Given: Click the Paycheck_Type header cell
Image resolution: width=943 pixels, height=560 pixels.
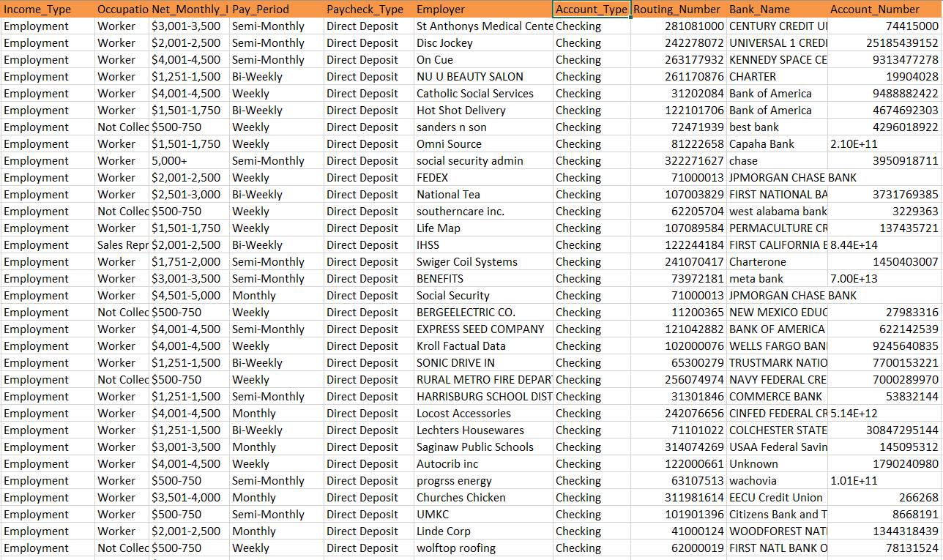Looking at the screenshot, I should [368, 10].
